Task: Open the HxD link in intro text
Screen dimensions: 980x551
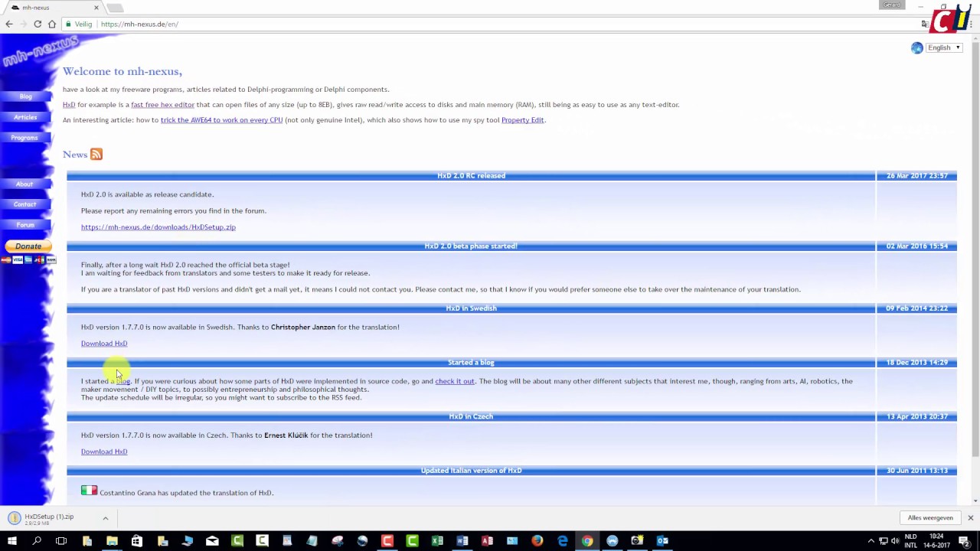Action: (x=69, y=105)
